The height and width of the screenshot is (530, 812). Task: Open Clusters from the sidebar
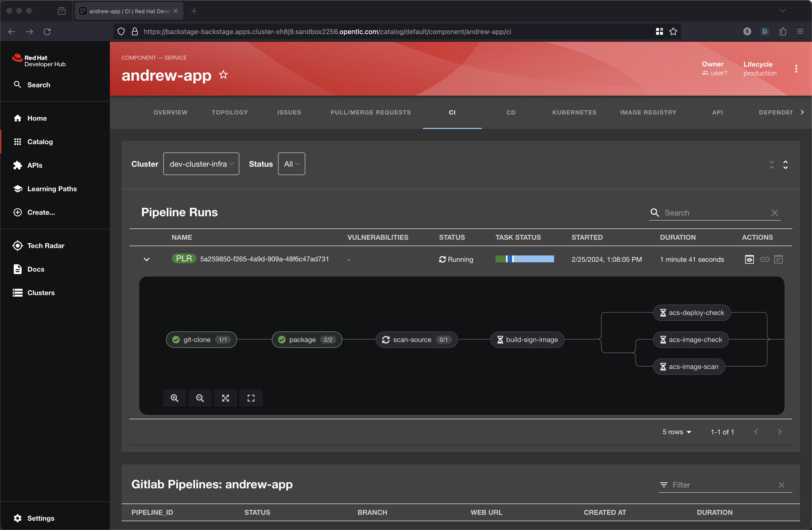tap(41, 293)
